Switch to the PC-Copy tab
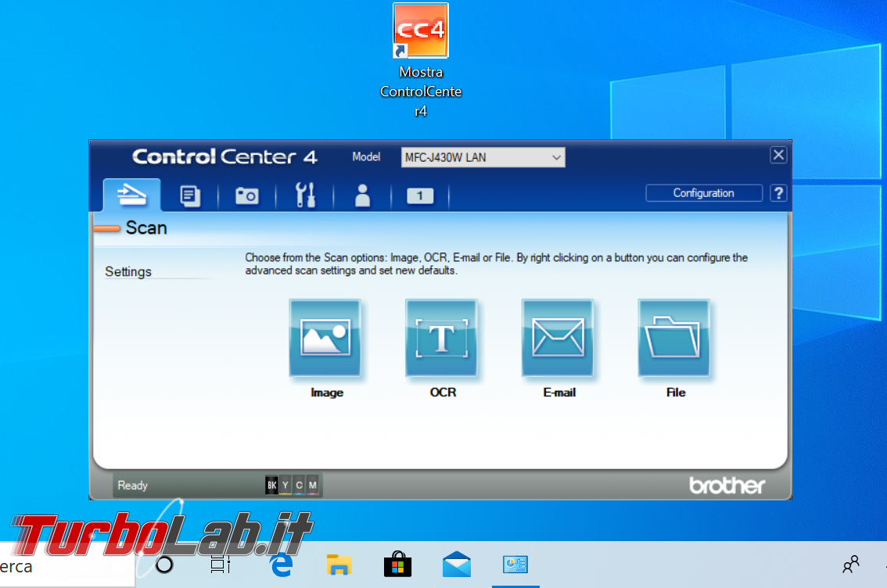The height and width of the screenshot is (588, 887). tap(190, 196)
